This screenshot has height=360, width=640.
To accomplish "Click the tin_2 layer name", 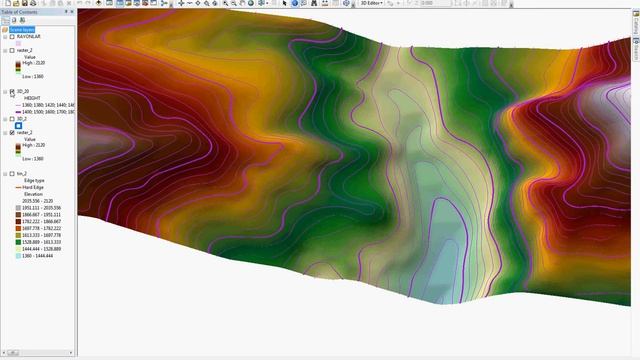I will (x=22, y=174).
